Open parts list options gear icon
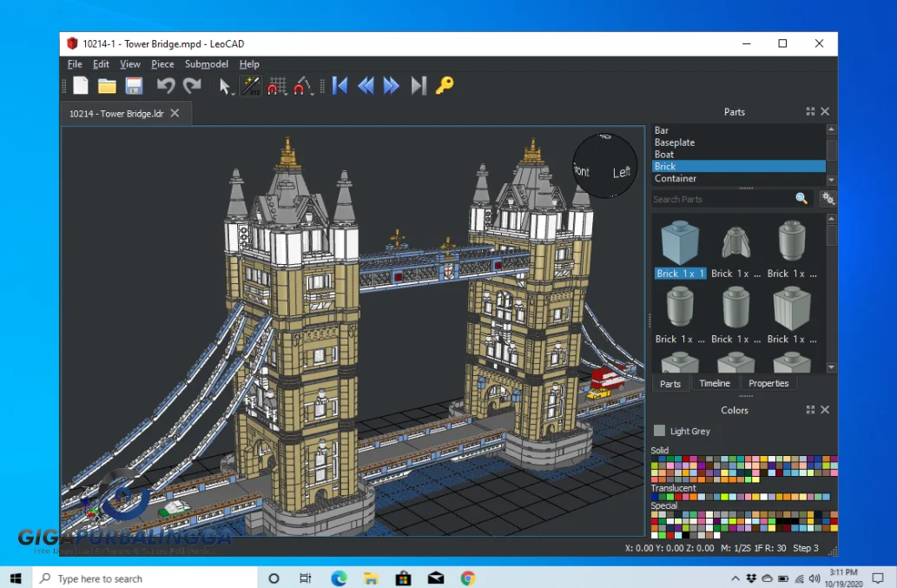Screen dimensions: 897x588 (x=828, y=199)
